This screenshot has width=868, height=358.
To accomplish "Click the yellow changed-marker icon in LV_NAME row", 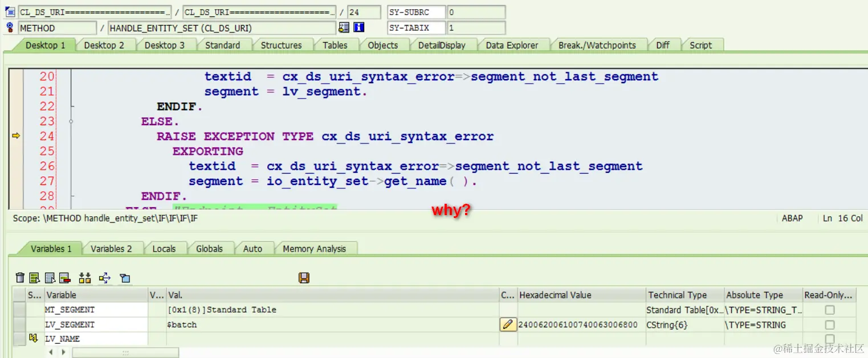I will point(33,339).
